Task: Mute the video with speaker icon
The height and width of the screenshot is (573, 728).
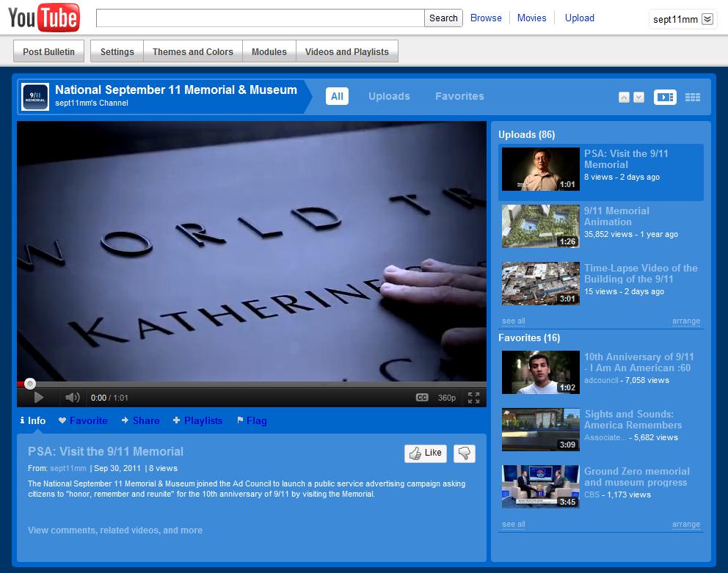Action: click(72, 398)
